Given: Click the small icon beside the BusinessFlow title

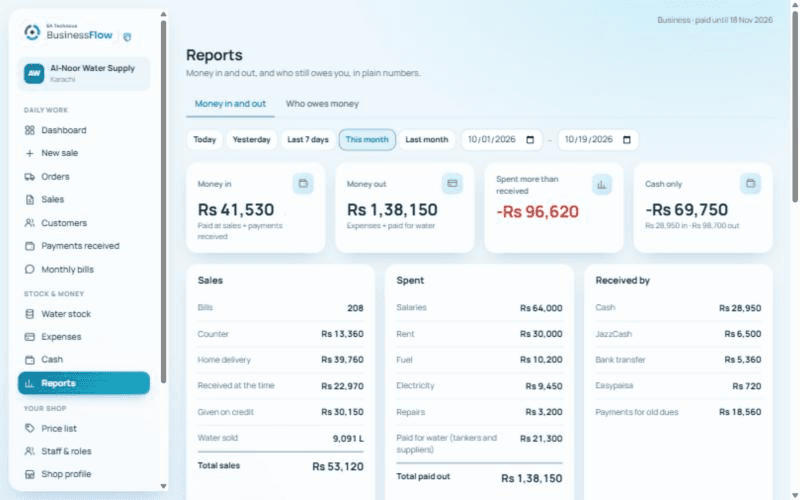Looking at the screenshot, I should 128,37.
